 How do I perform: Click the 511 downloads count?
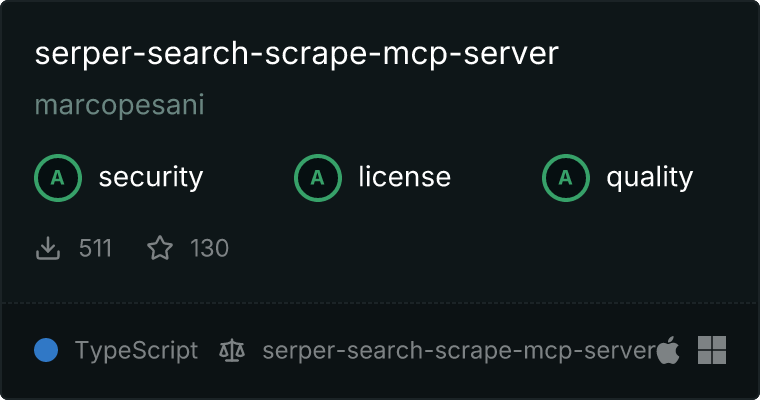tap(95, 248)
